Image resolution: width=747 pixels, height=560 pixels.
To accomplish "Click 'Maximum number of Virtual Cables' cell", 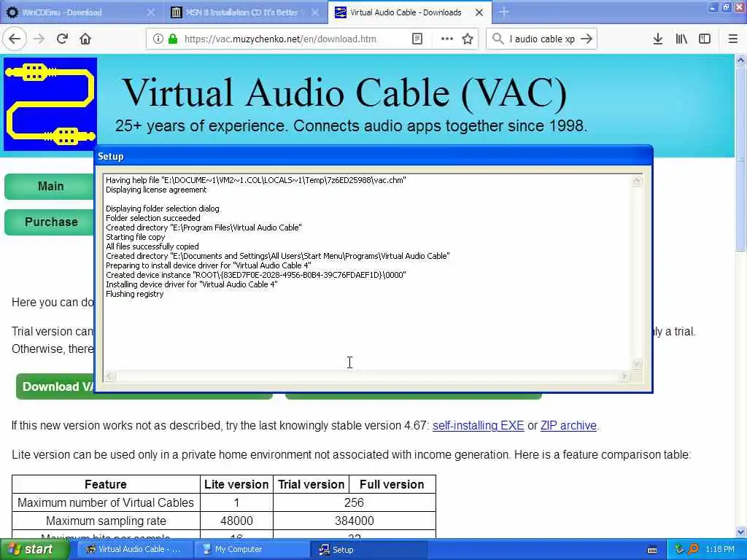I will point(106,503).
